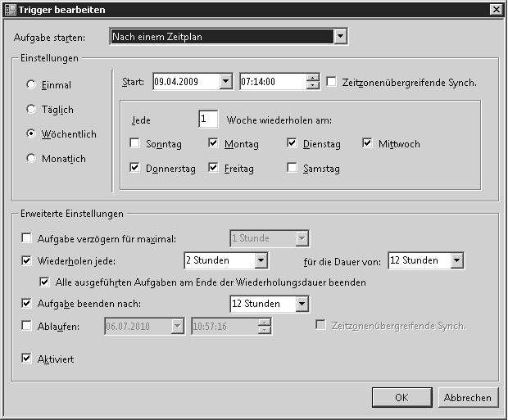This screenshot has height=420, width=508.
Task: Click the Abbrechen button
Action: click(x=468, y=397)
